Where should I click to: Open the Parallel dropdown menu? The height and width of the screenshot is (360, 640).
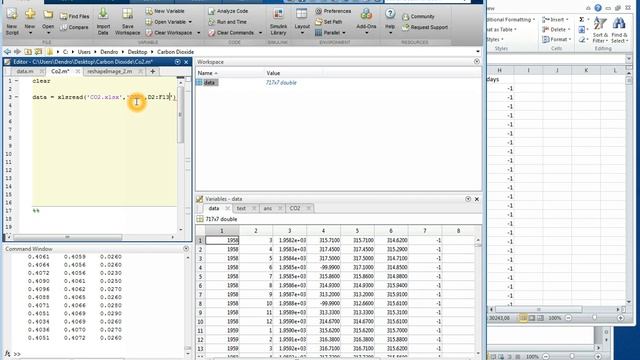(330, 33)
